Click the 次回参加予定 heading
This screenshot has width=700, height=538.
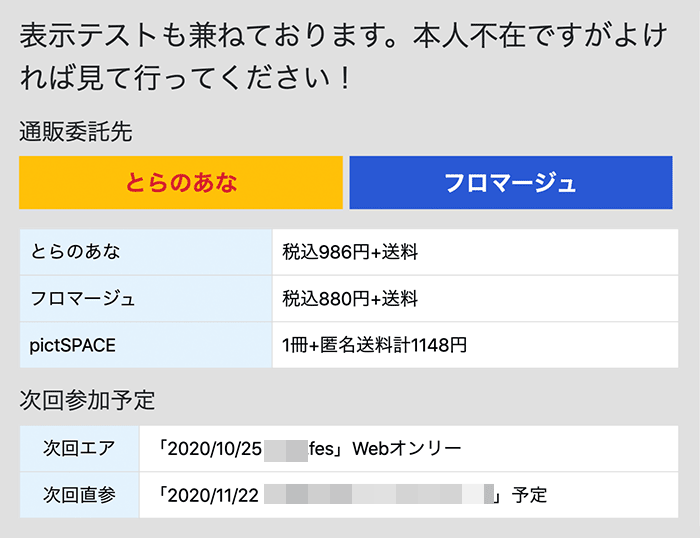point(87,400)
